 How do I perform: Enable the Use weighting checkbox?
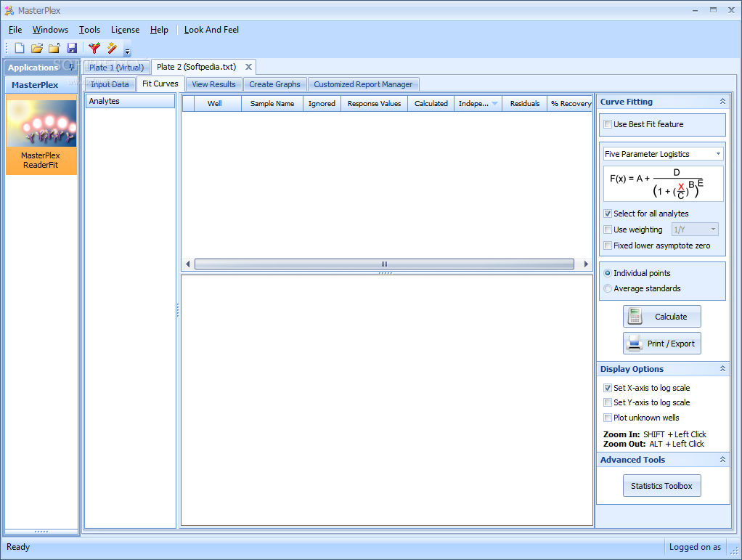click(x=608, y=230)
